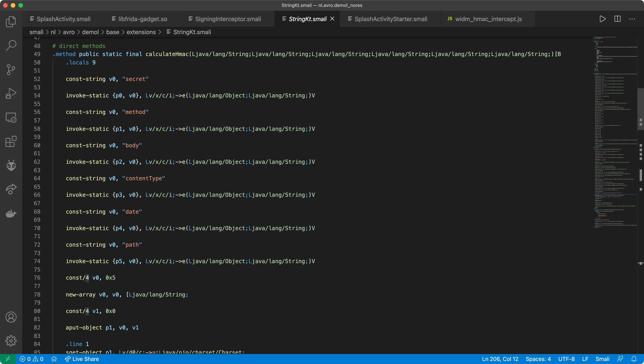
Task: Expand the extensions breadcrumb segment
Action: pos(141,32)
